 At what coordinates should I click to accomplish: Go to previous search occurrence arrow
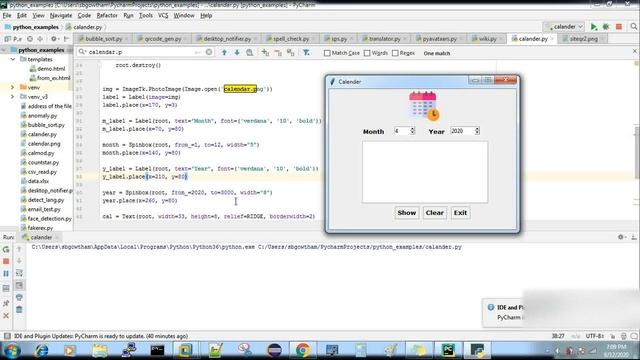pyautogui.click(x=224, y=53)
